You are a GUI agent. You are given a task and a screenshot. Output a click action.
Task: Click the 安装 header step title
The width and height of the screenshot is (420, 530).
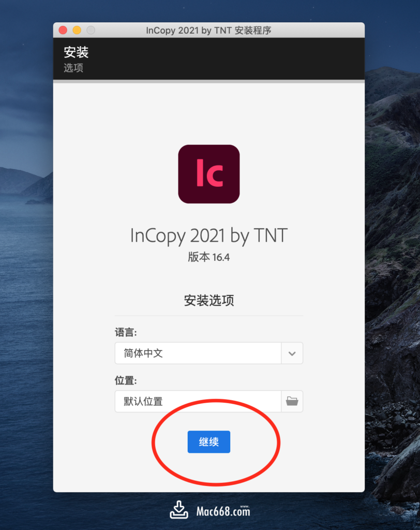(x=76, y=52)
